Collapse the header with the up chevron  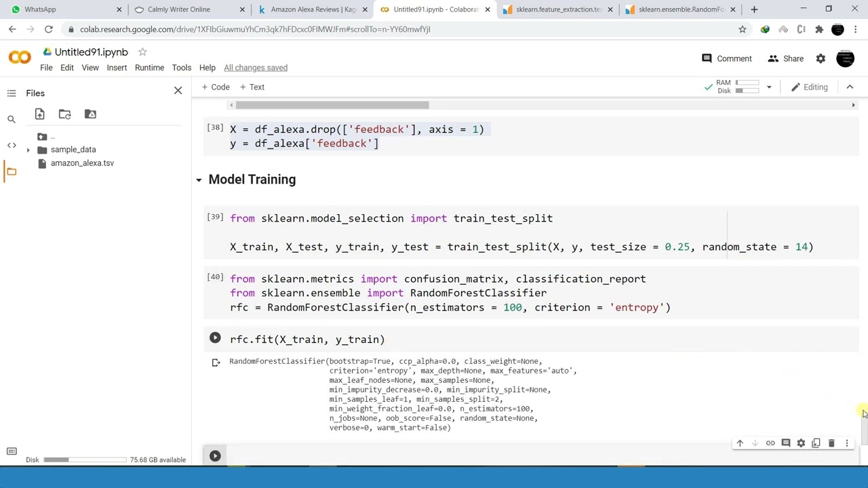(x=849, y=87)
